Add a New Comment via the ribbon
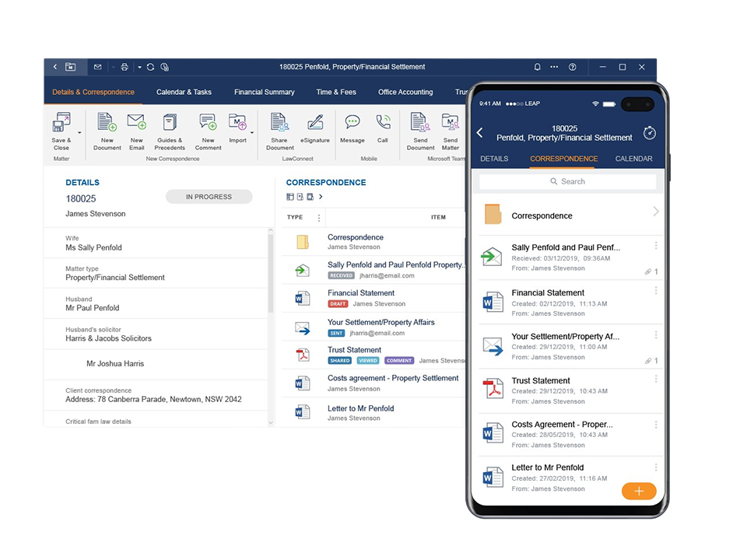This screenshot has height=560, width=747. click(208, 123)
